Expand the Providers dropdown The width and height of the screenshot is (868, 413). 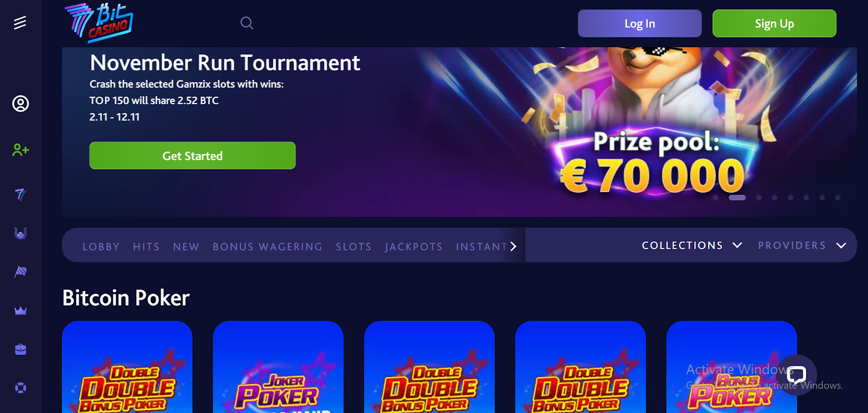(x=802, y=245)
